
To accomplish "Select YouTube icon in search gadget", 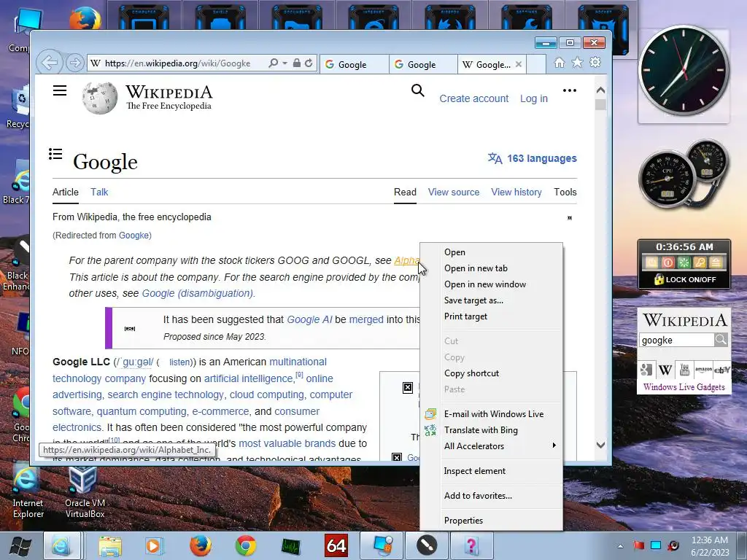I will [x=684, y=370].
